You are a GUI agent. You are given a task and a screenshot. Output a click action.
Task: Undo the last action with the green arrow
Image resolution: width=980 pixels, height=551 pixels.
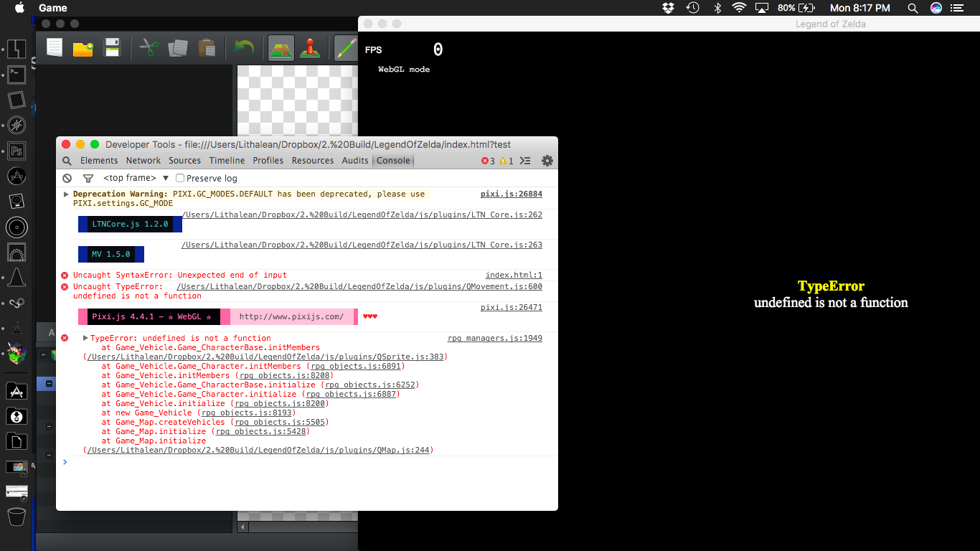point(244,48)
